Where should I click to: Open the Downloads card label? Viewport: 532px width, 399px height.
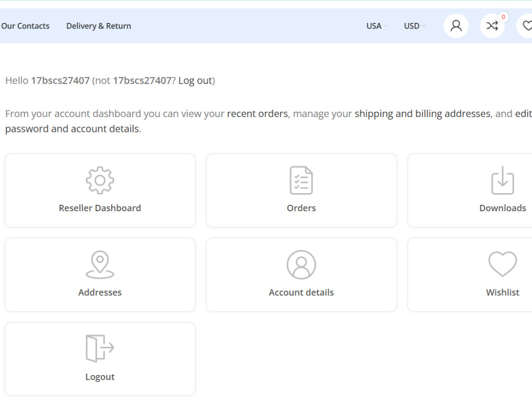503,208
